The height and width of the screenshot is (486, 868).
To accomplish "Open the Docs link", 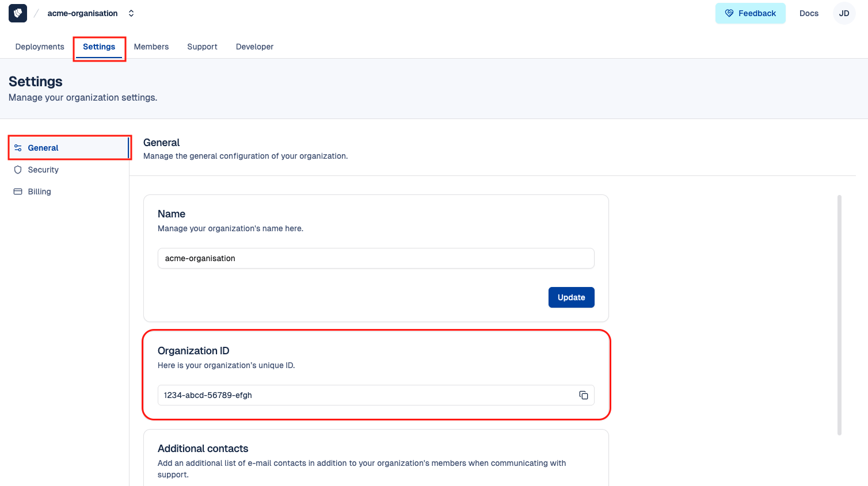I will pos(809,13).
